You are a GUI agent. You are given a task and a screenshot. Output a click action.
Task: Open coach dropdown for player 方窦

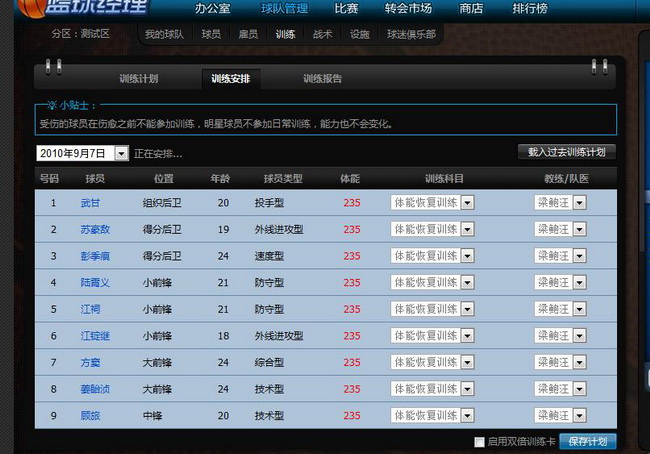tap(579, 362)
